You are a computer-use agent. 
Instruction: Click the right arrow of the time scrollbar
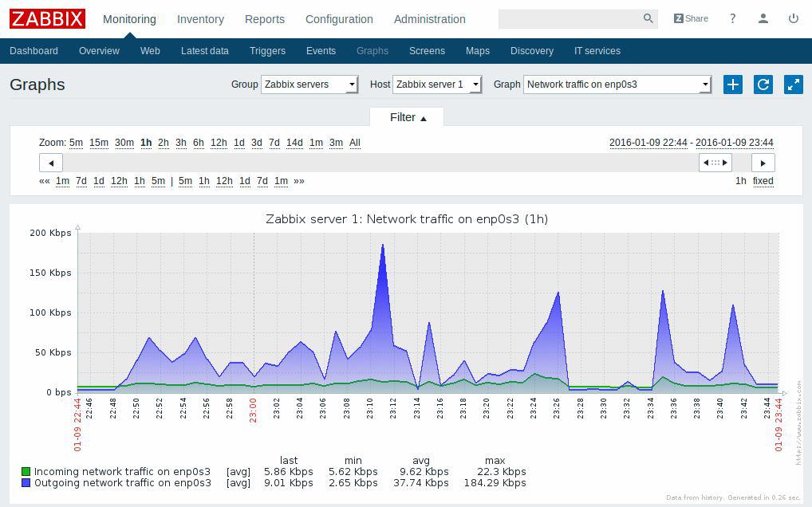pyautogui.click(x=763, y=163)
